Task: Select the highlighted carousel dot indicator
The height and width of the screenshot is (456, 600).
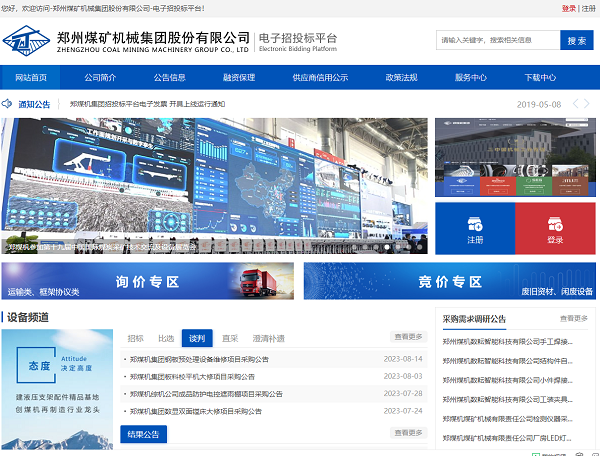Action: (x=387, y=247)
